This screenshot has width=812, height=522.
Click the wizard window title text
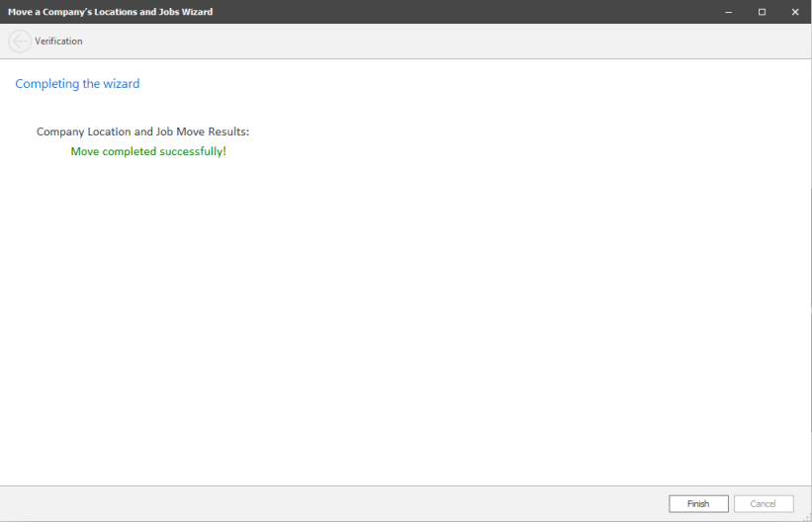[x=110, y=12]
